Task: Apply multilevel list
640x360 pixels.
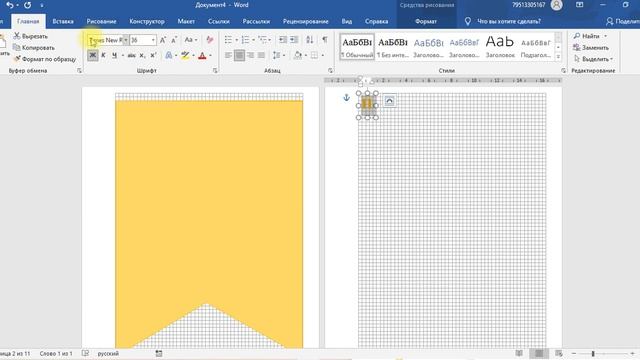Action: pyautogui.click(x=262, y=40)
